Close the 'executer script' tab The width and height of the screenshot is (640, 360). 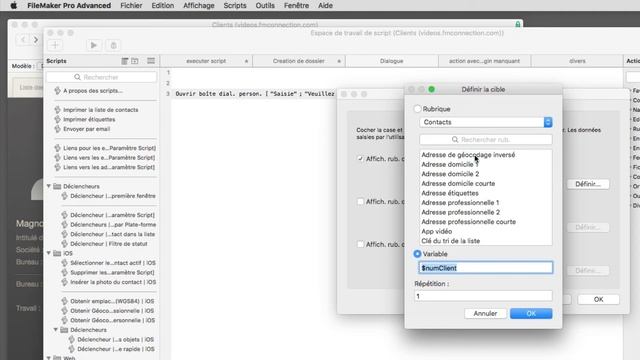[246, 61]
